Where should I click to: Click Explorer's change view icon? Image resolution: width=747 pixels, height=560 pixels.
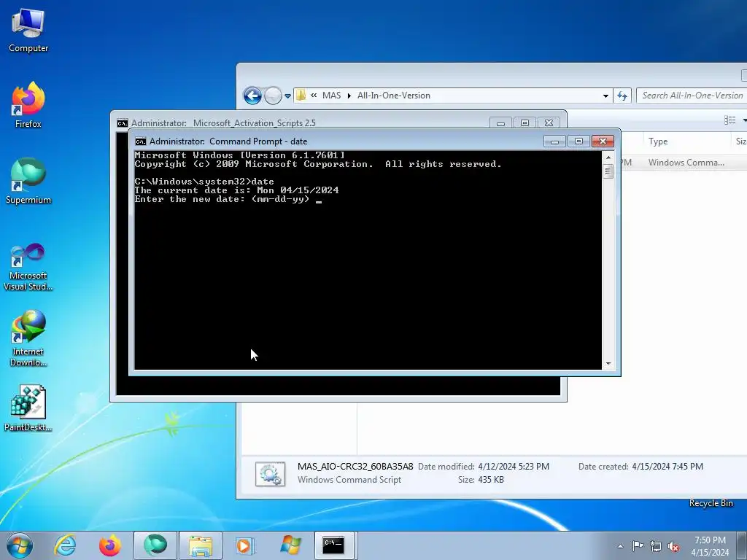[x=729, y=120]
